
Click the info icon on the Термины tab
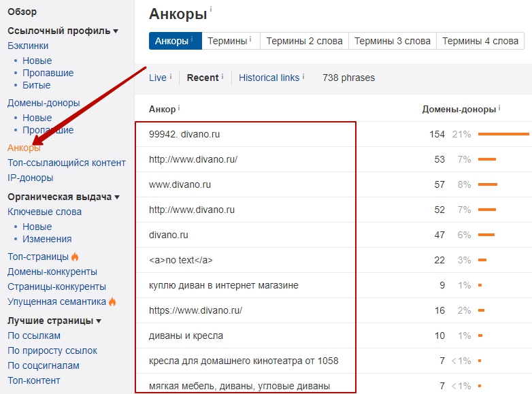point(250,39)
